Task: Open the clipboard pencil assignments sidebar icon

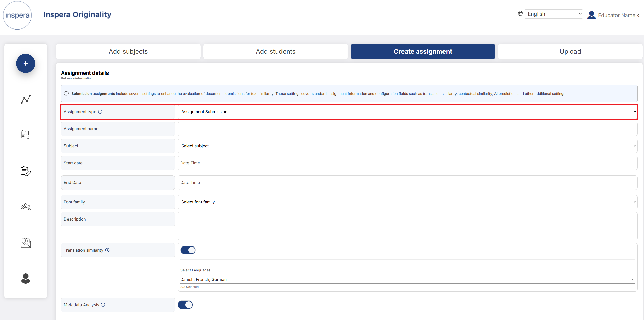Action: [26, 171]
